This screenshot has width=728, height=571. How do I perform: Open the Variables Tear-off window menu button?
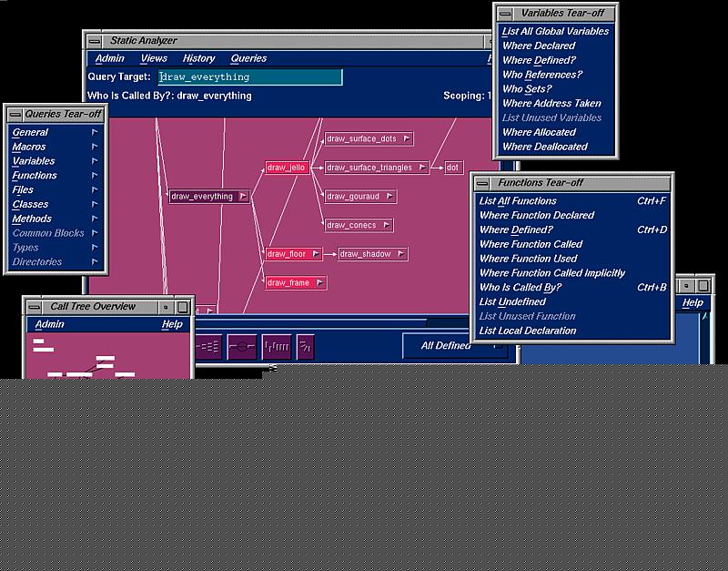505,14
